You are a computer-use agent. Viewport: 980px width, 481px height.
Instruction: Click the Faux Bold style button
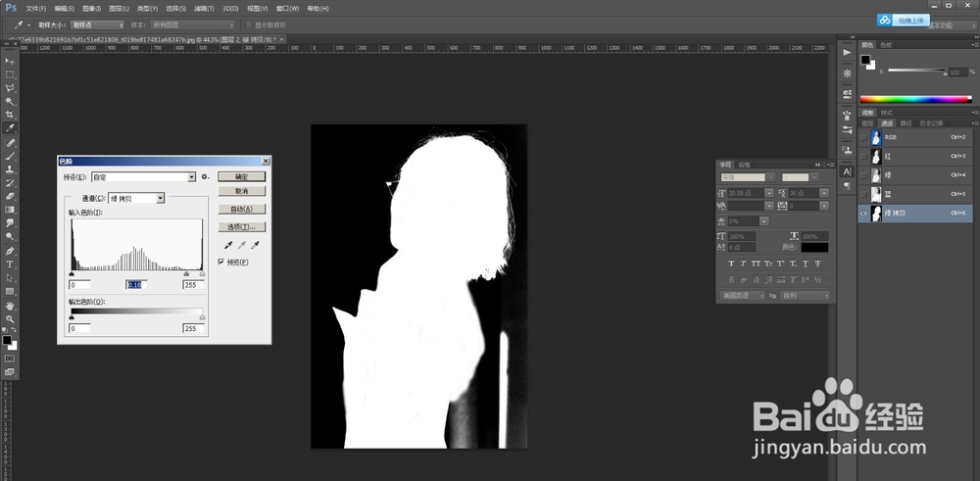(731, 264)
